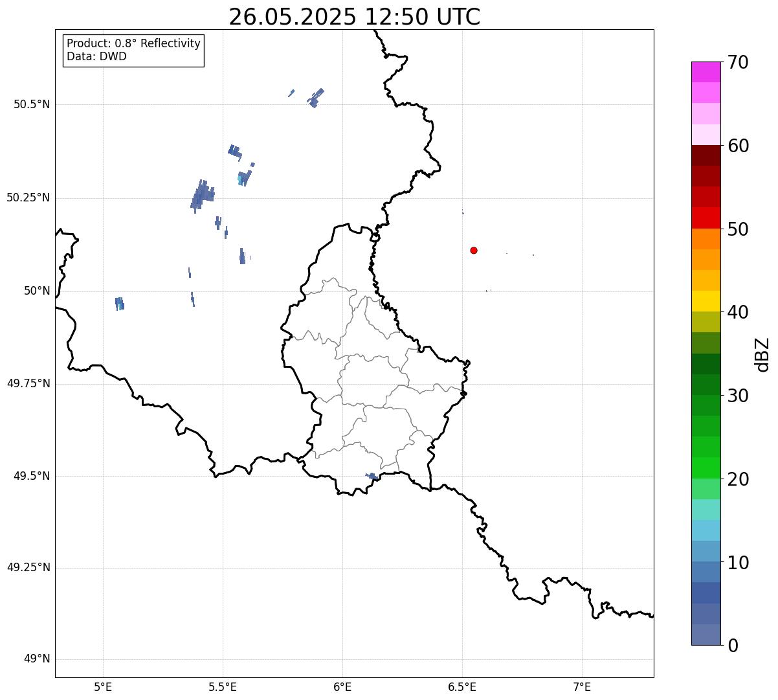Pick the lowest slate-blue segment at 0 dBZ
Viewport: 778px width, 700px height.
click(x=706, y=635)
